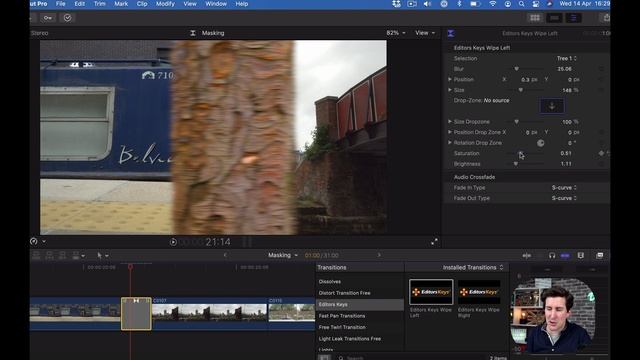
Task: Expand Position Drop Zone parameter
Action: click(x=450, y=132)
